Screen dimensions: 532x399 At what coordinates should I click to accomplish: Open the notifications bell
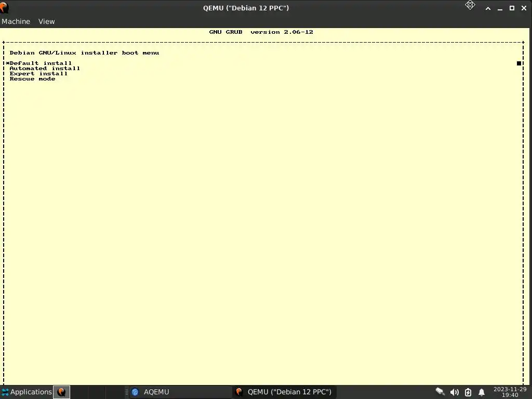pos(481,392)
